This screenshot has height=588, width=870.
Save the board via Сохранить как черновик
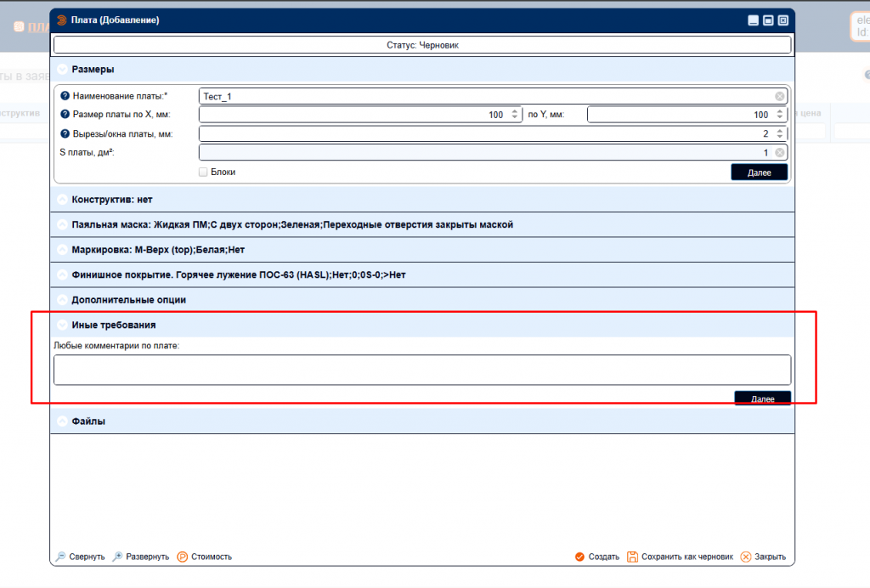click(680, 557)
